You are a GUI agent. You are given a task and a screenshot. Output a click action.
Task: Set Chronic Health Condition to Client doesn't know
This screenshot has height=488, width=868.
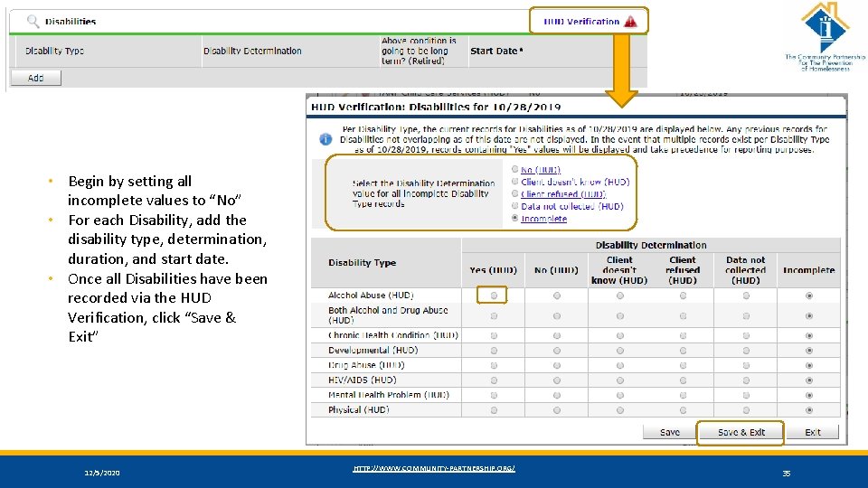(620, 335)
